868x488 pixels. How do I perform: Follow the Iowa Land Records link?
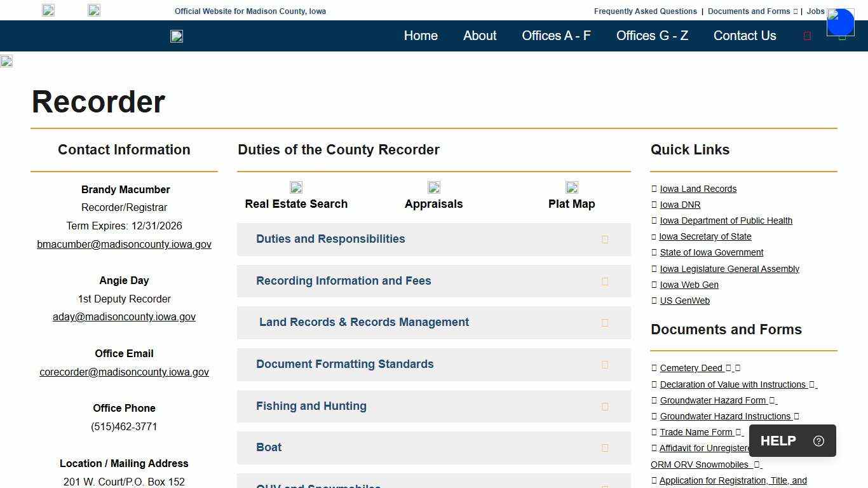(698, 188)
